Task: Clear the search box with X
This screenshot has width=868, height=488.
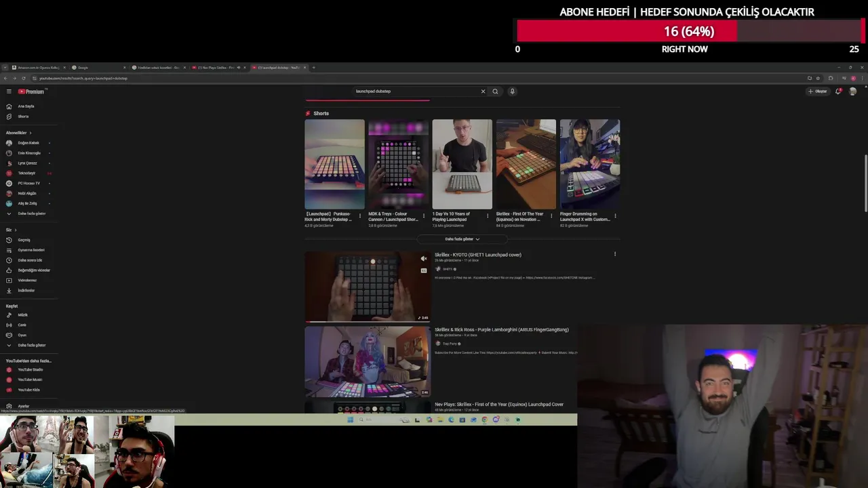Action: [x=483, y=91]
